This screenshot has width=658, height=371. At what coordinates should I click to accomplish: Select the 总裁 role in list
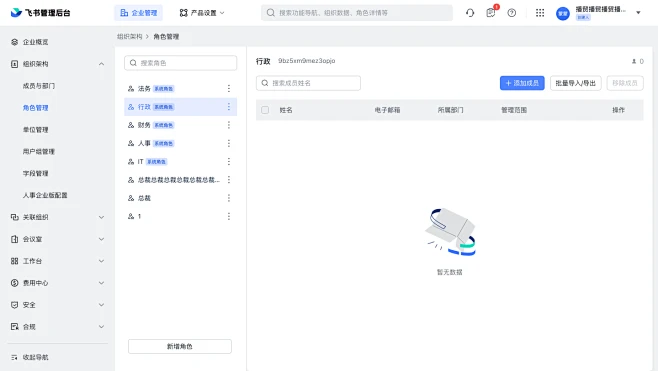(x=180, y=198)
